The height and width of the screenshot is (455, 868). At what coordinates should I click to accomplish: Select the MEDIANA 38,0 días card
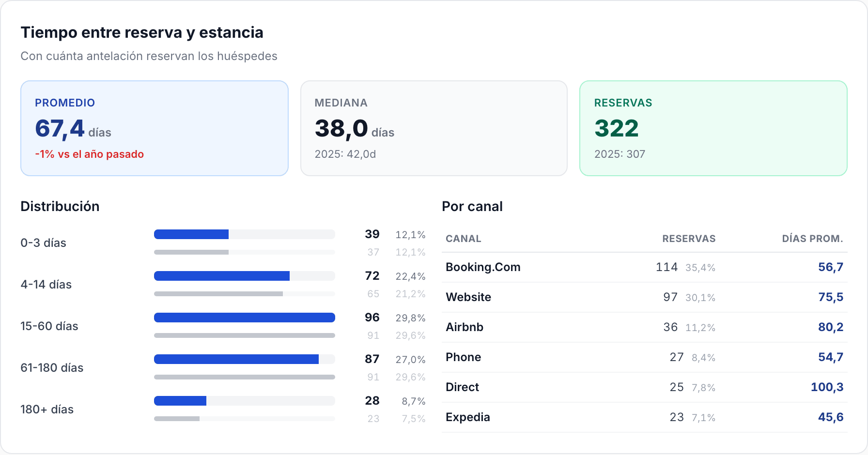(x=434, y=128)
